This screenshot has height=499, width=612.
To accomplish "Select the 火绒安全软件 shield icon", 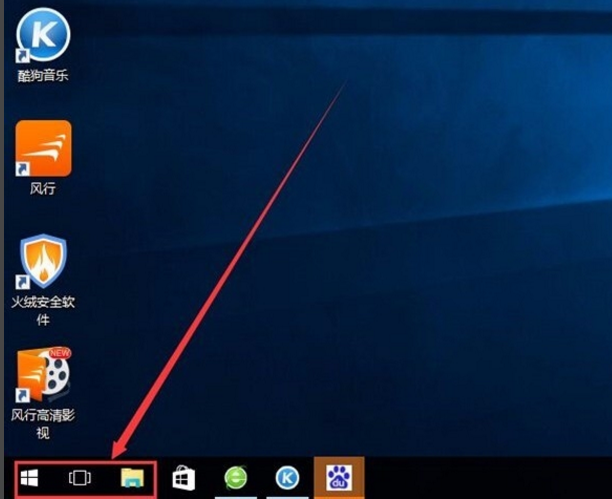I will point(43,261).
